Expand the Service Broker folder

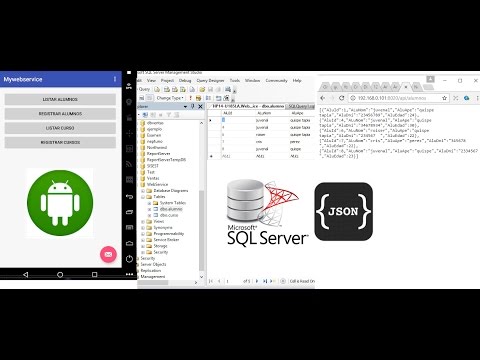[143, 240]
